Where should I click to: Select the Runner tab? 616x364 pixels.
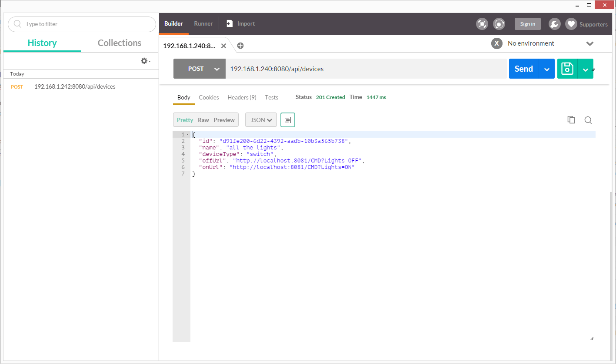coord(203,24)
